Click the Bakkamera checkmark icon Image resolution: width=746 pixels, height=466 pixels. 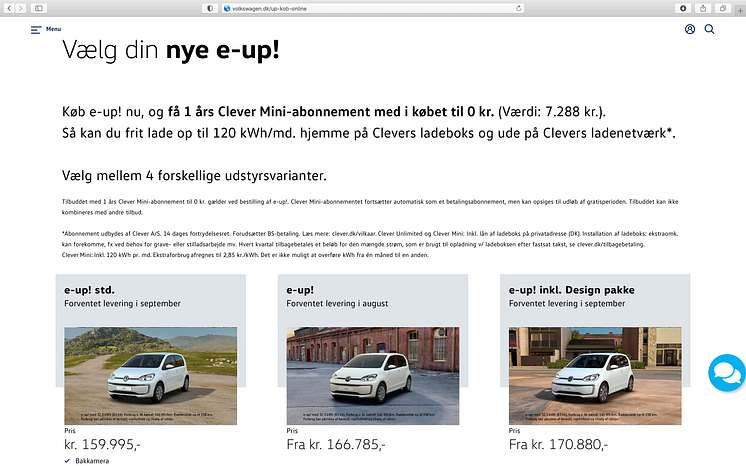point(67,461)
